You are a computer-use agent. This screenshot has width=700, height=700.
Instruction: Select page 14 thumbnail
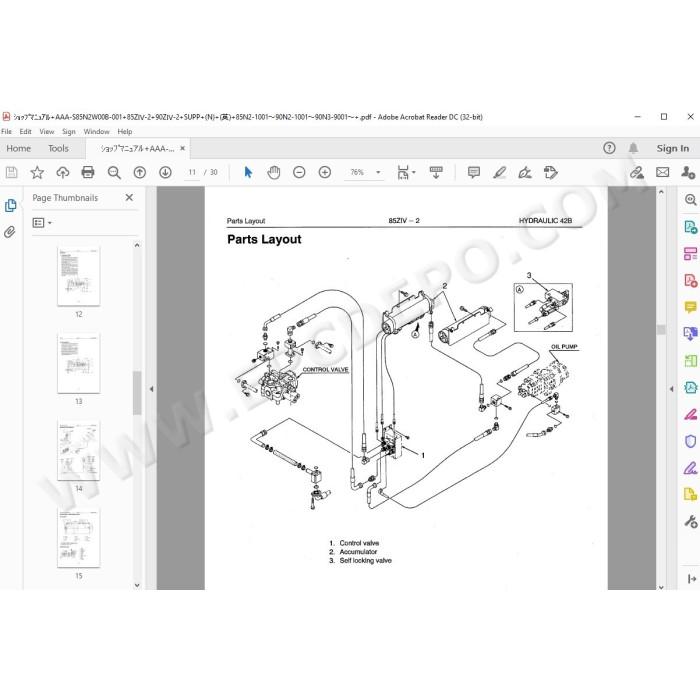[x=79, y=450]
